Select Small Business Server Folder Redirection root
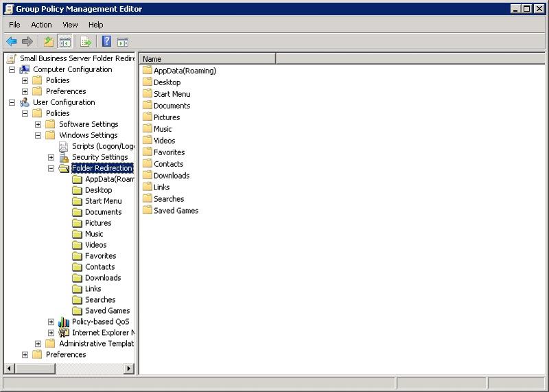 pyautogui.click(x=77, y=58)
